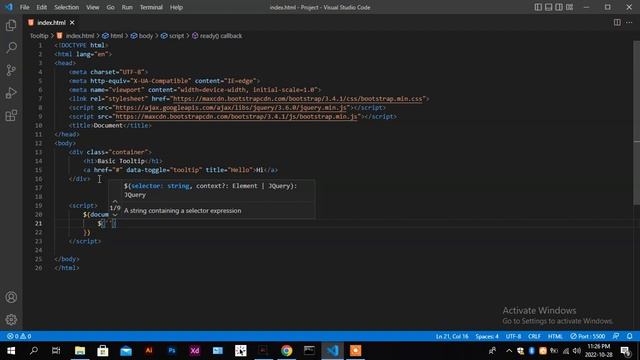Launch Adobe XD from the taskbar
This screenshot has height=360, width=640.
coord(195,351)
